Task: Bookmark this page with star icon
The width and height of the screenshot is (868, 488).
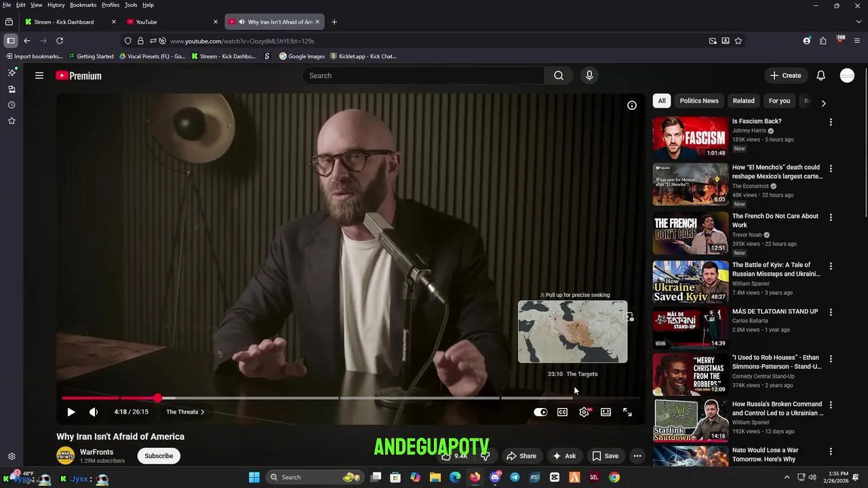Action: (738, 41)
